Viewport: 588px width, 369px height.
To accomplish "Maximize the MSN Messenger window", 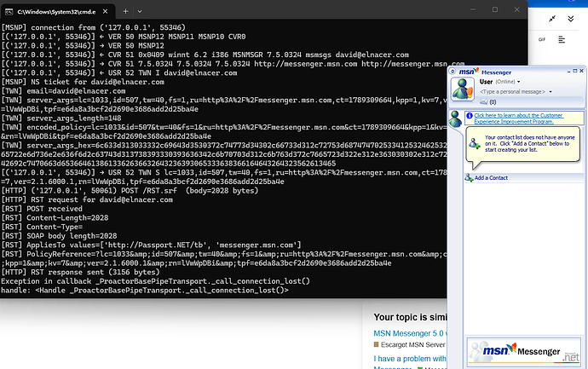I will tap(575, 71).
